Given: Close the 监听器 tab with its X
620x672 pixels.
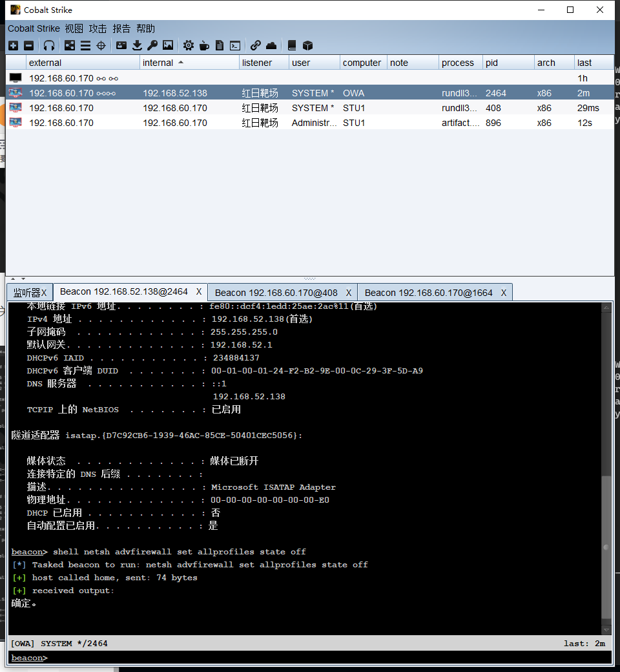Looking at the screenshot, I should 44,293.
